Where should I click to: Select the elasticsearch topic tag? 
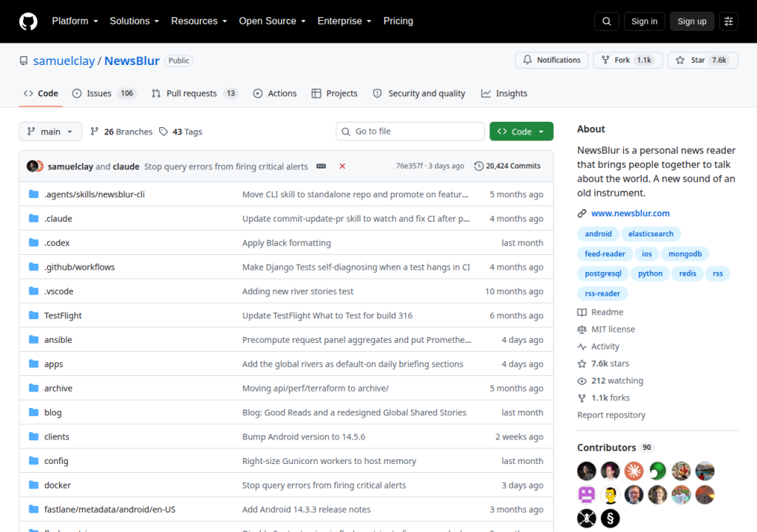pos(651,233)
